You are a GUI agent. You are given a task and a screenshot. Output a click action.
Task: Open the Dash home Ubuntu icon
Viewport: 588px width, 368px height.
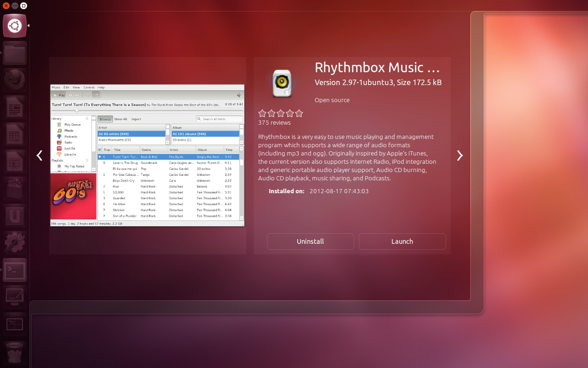(x=15, y=26)
